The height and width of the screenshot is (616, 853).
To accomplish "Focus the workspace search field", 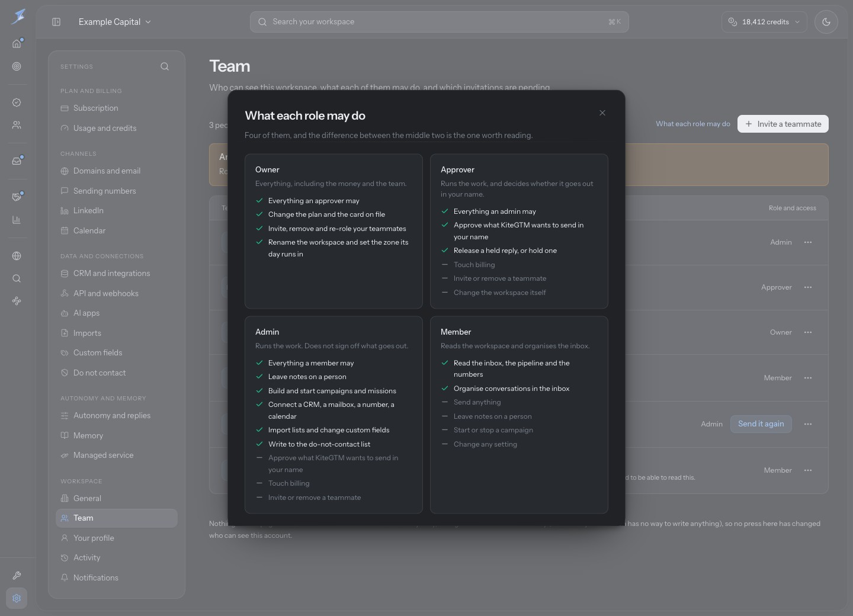I will click(440, 22).
